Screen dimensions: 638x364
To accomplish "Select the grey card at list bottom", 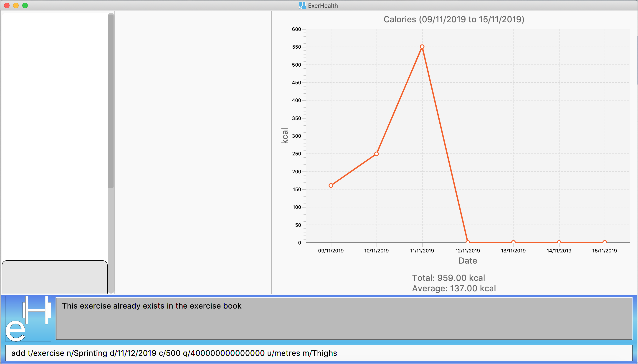I will click(55, 277).
